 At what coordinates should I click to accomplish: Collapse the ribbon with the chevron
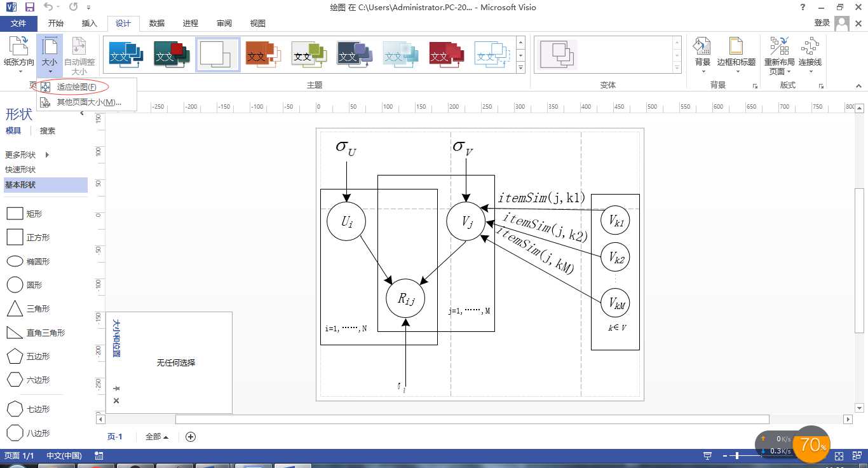858,86
